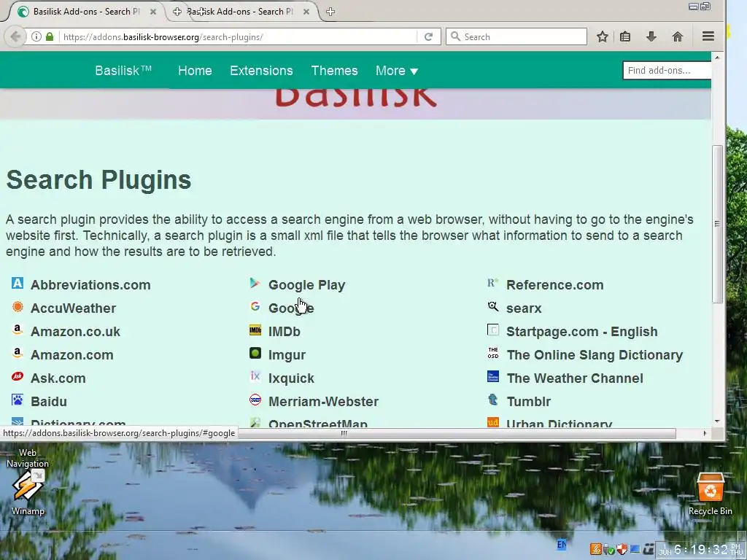Click the Google Play triangle icon
This screenshot has height=560, width=747.
point(255,284)
